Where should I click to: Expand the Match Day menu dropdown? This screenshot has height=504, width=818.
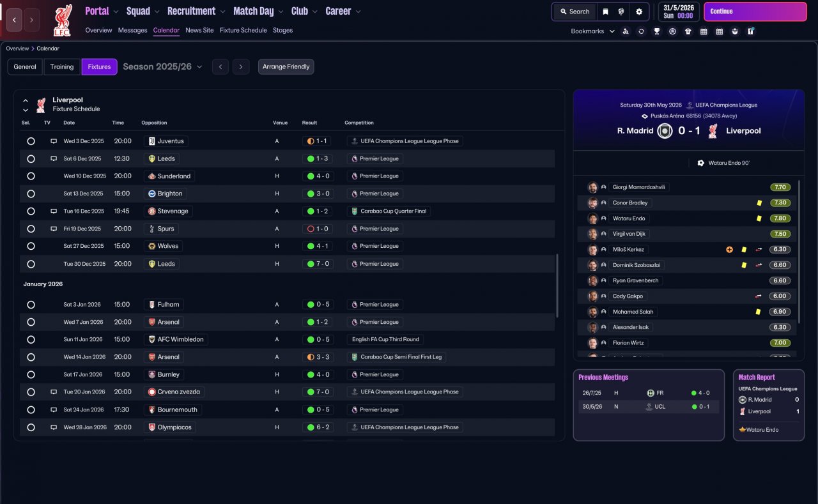click(x=281, y=11)
